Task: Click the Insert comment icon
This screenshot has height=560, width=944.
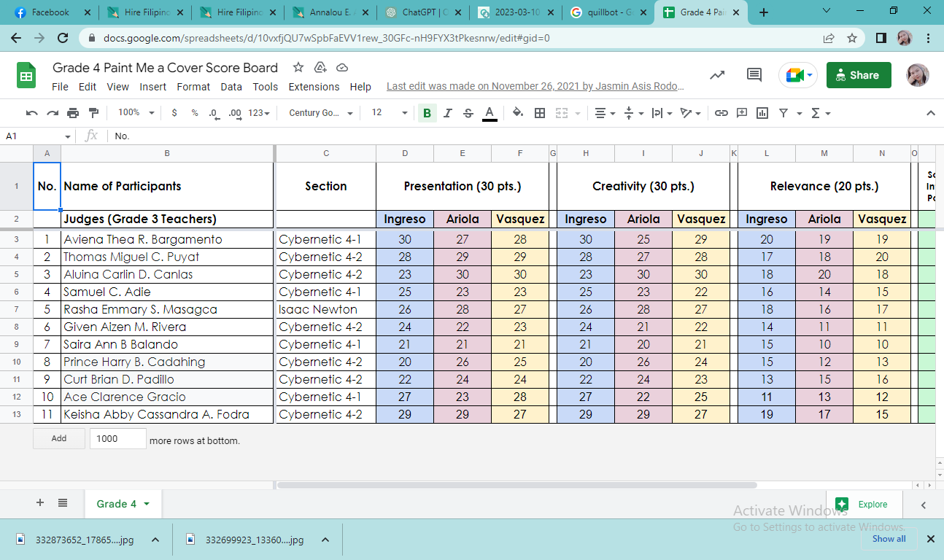Action: point(742,113)
